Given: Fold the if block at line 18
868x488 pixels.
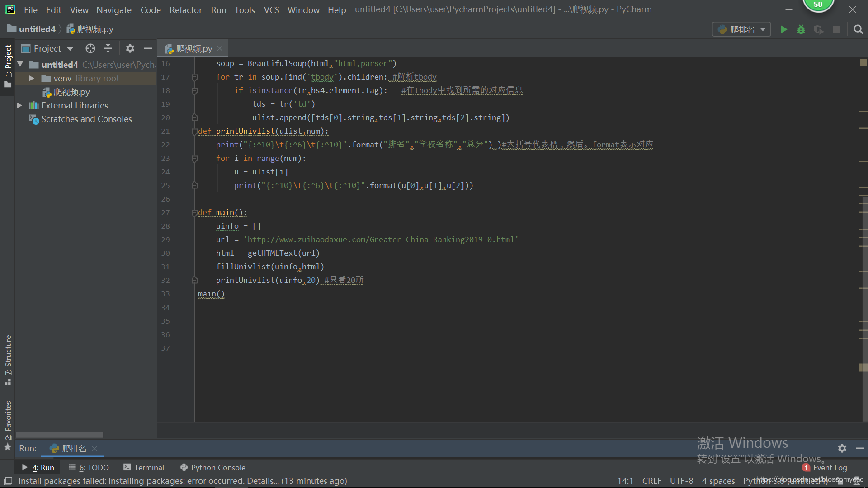Looking at the screenshot, I should (194, 91).
